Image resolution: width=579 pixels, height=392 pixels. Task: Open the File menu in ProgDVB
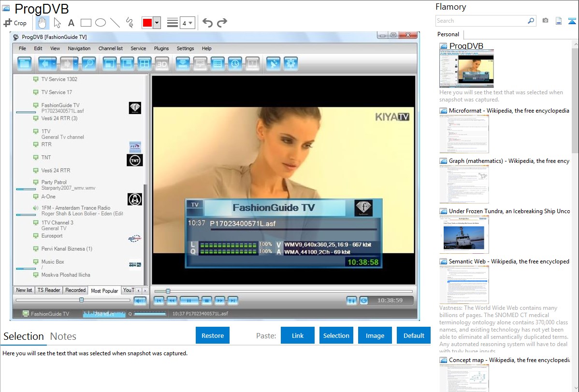point(23,48)
